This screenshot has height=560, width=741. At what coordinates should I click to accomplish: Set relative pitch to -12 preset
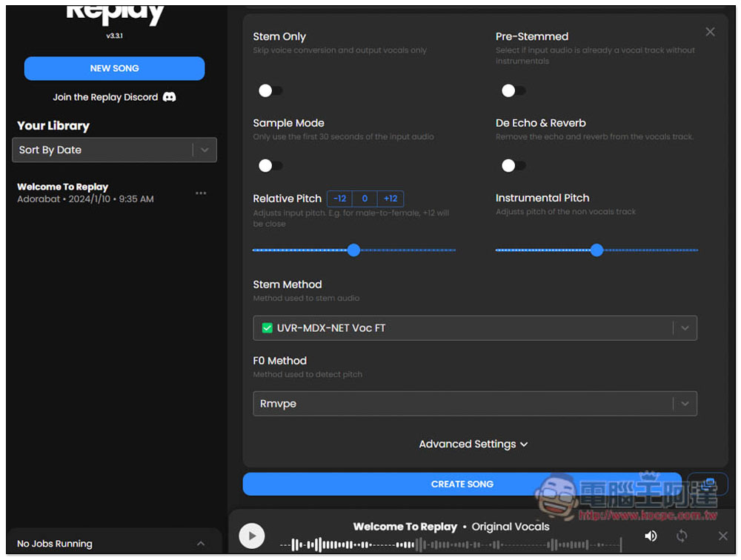[x=339, y=199]
